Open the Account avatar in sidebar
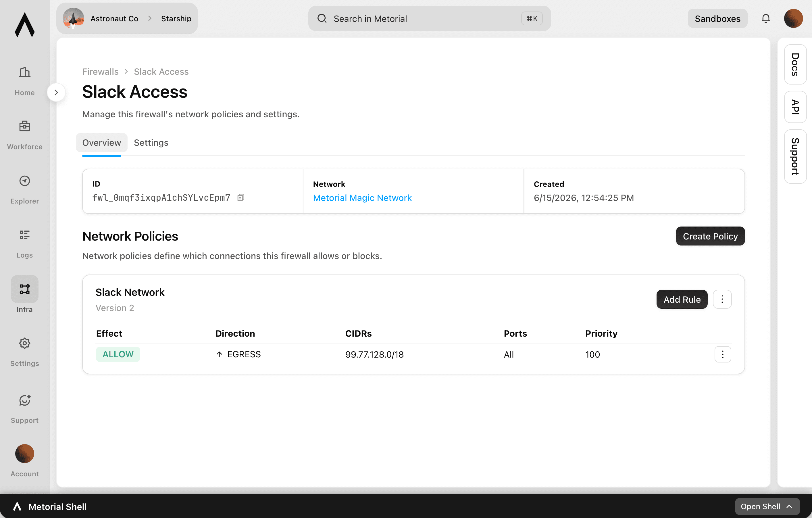 [25, 454]
